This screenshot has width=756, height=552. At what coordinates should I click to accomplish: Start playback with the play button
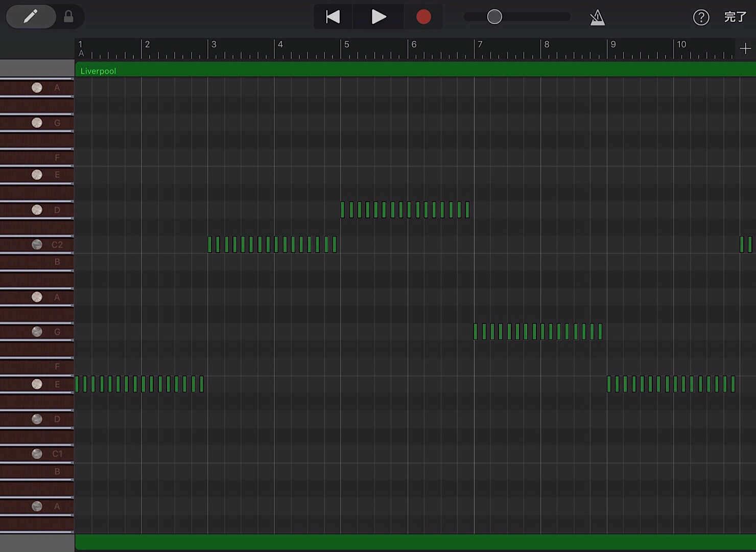[x=379, y=17]
